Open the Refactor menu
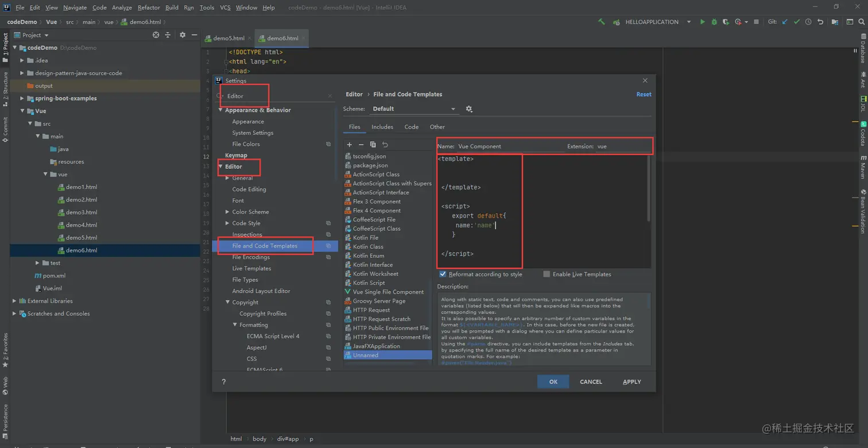The height and width of the screenshot is (448, 868). (x=149, y=7)
